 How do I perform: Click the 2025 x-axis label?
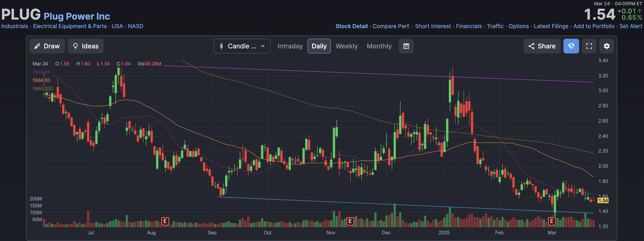[x=444, y=232]
